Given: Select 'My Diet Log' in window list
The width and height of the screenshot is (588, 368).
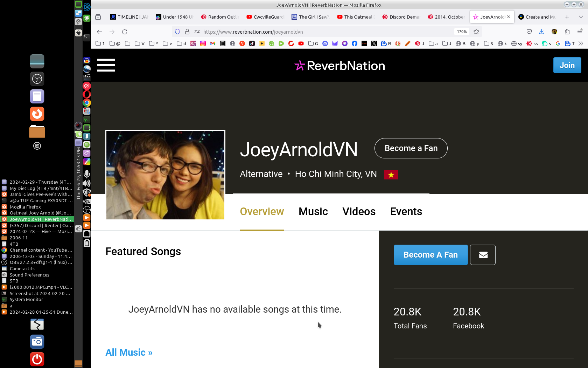Looking at the screenshot, I should [37, 188].
